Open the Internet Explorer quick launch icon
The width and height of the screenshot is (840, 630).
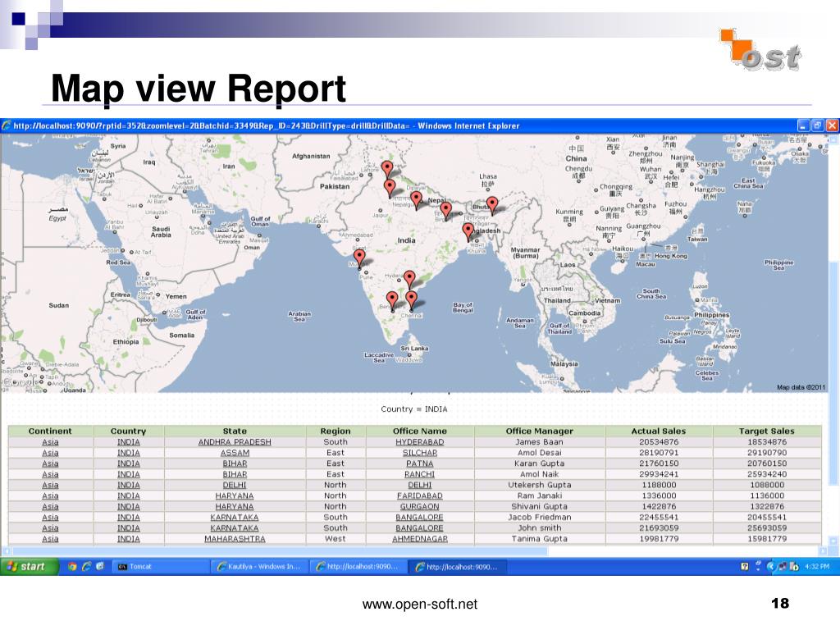[85, 566]
